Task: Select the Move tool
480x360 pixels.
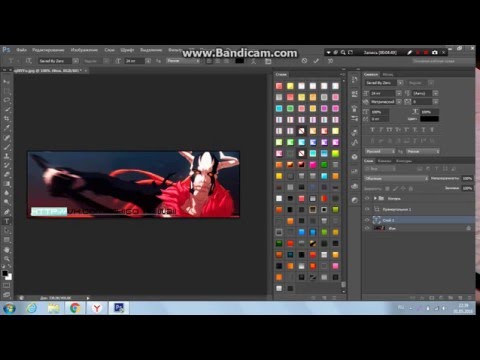Action: [x=7, y=82]
